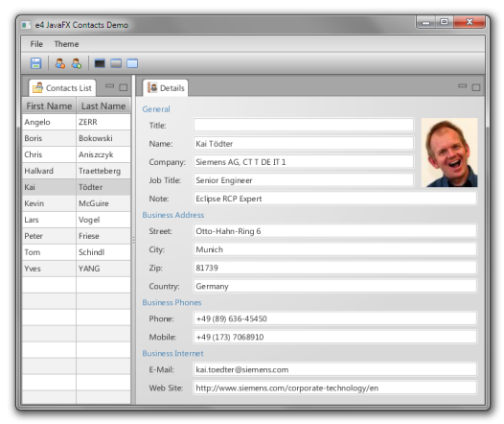This screenshot has width=504, height=424.
Task: Minimize the Details panel
Action: pos(462,86)
